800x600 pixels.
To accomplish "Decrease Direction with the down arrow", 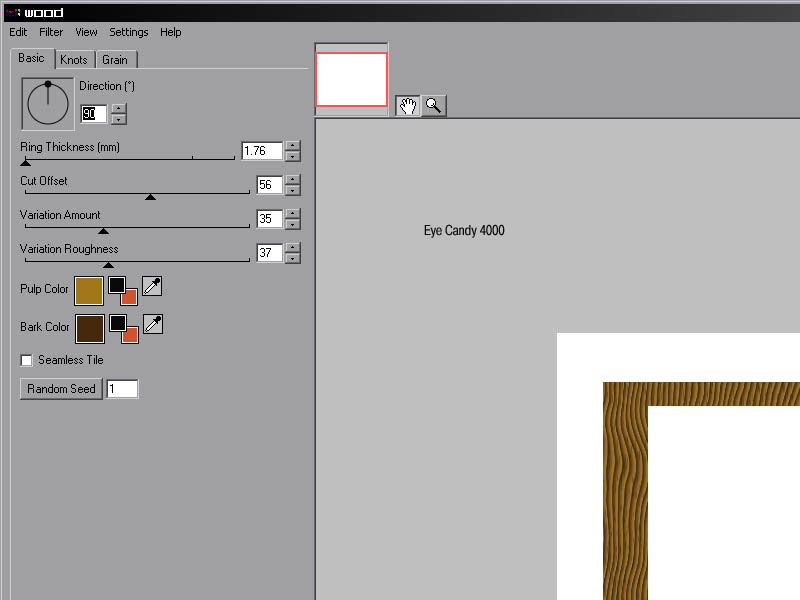I will tap(118, 119).
